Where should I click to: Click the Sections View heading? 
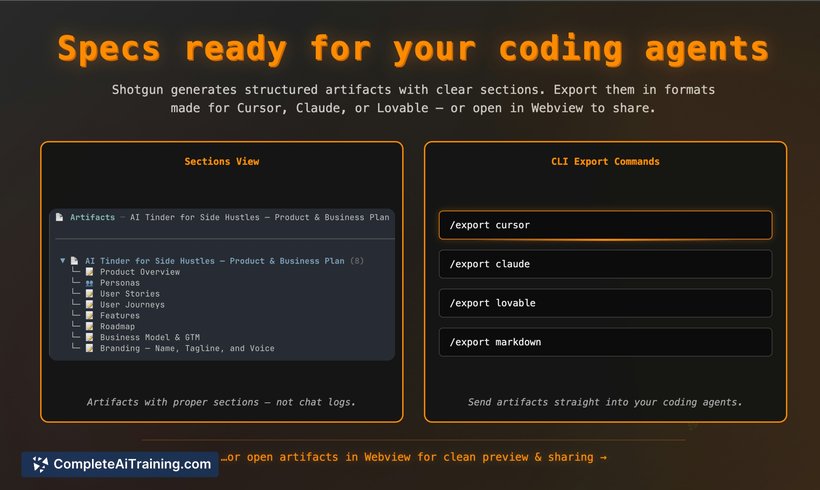pyautogui.click(x=222, y=162)
